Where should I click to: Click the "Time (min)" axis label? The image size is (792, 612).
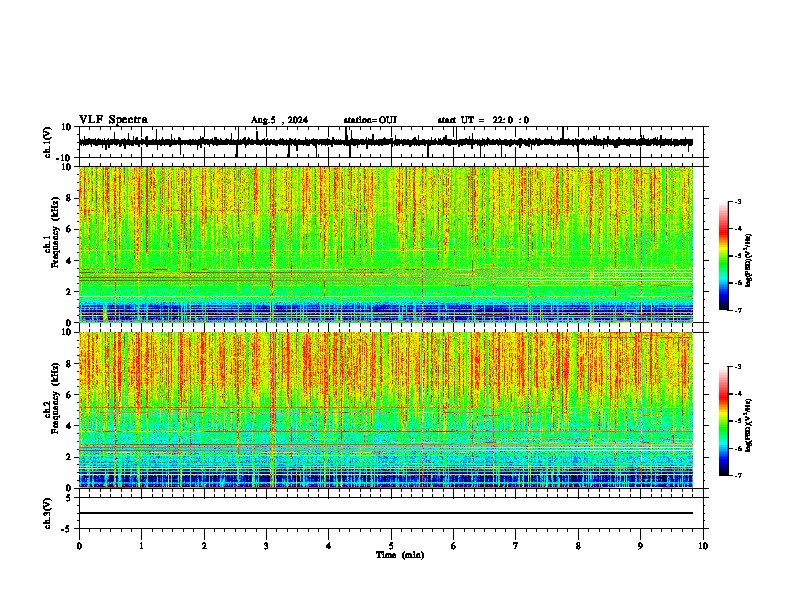[400, 555]
